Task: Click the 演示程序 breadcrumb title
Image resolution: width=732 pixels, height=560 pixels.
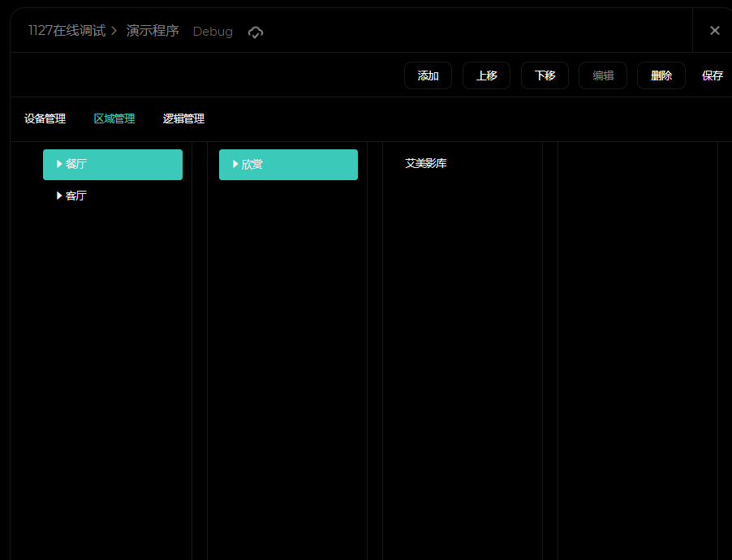Action: 153,31
